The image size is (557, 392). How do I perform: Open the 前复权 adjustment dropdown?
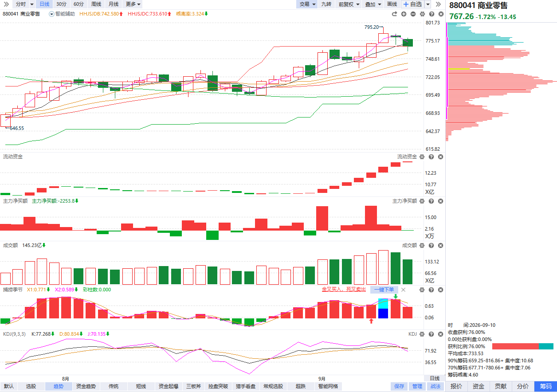pos(348,4)
